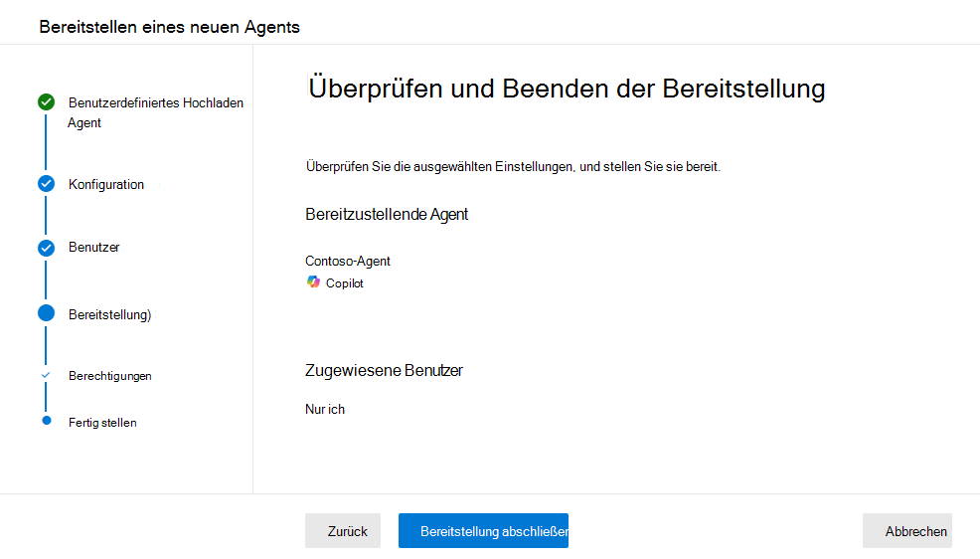This screenshot has width=980, height=559.
Task: Open the Benutzer step label
Action: pos(93,247)
